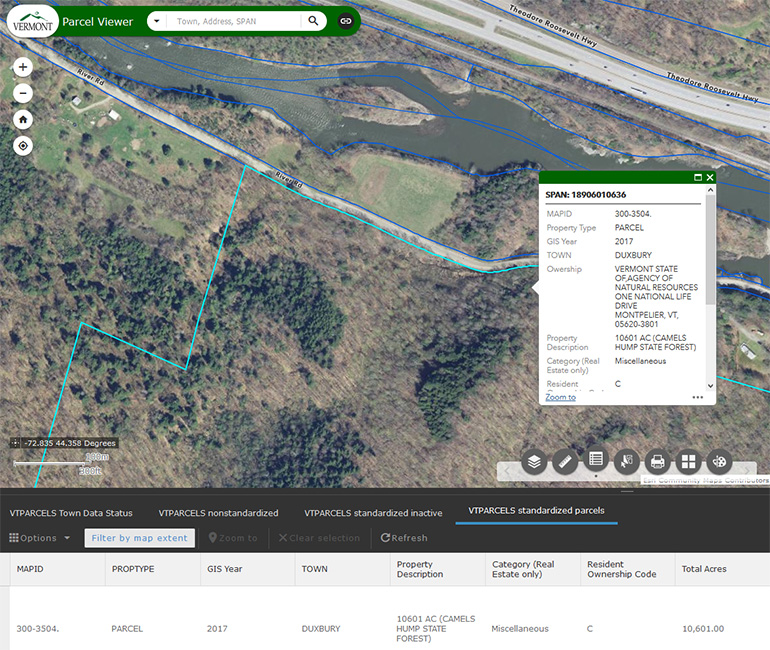
Task: Click Category (Real Estate only) header
Action: [x=533, y=569]
